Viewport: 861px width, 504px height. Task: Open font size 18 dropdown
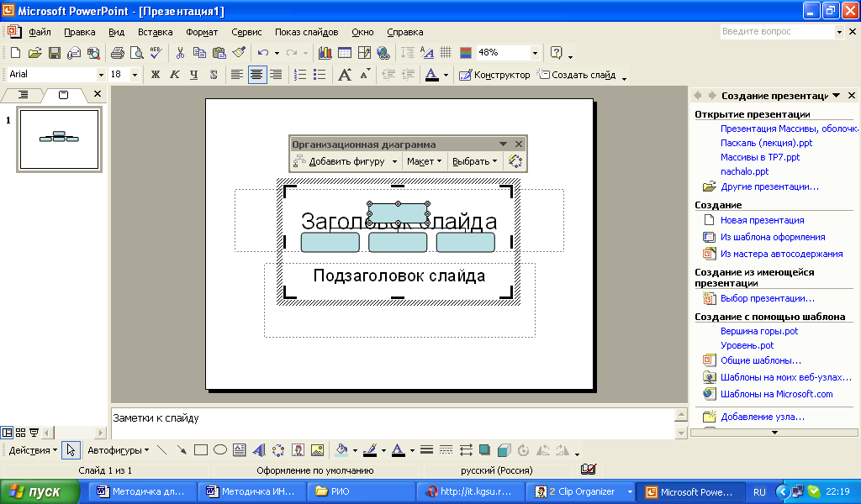click(x=135, y=75)
